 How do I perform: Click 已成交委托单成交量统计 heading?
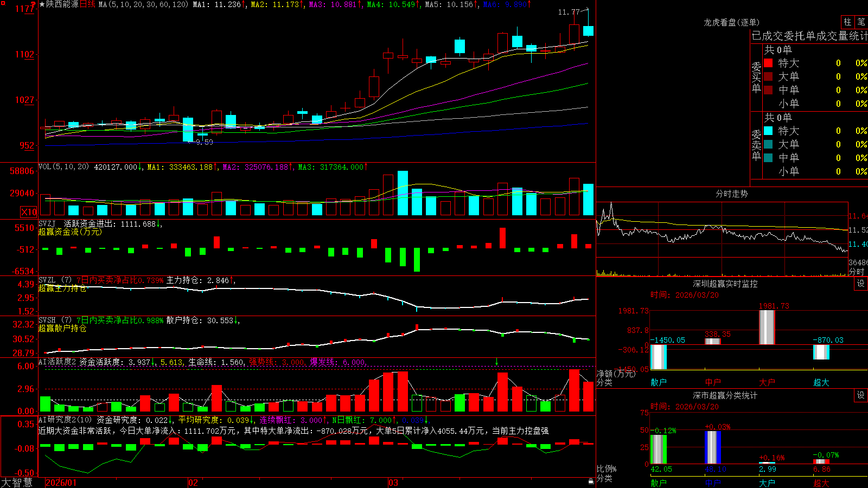click(809, 36)
